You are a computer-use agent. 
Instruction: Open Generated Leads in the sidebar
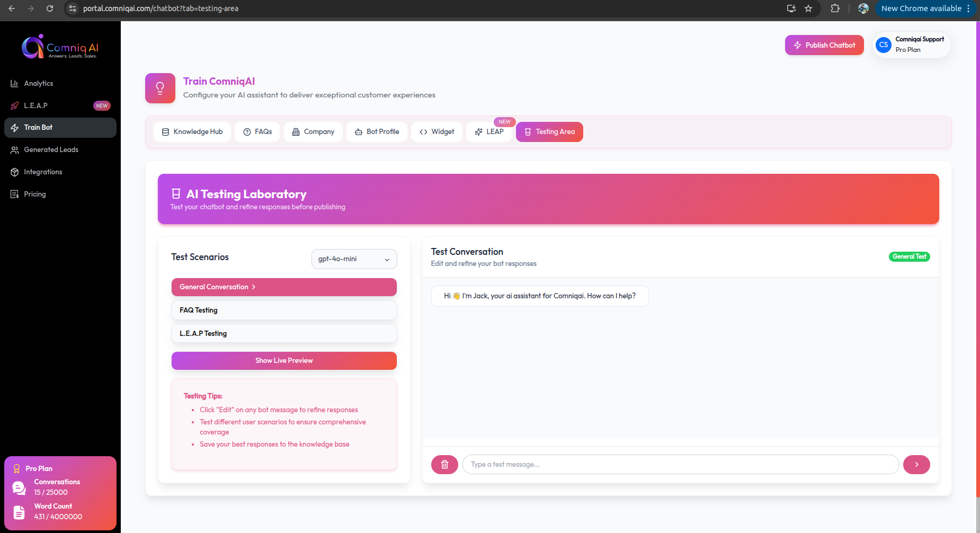click(60, 150)
